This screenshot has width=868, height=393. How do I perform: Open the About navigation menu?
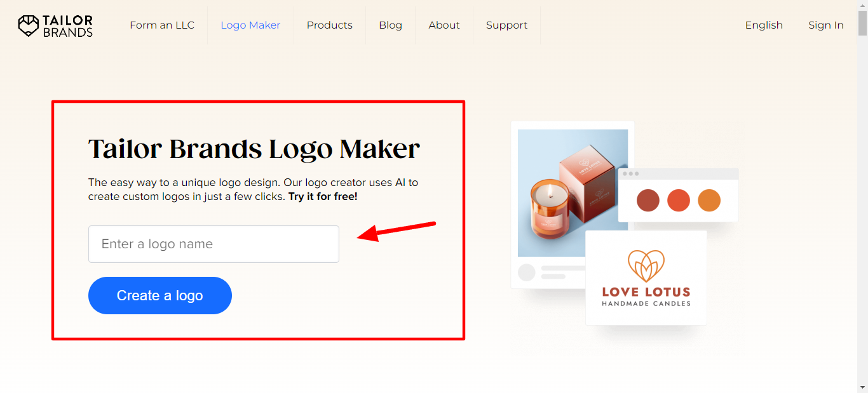point(444,25)
